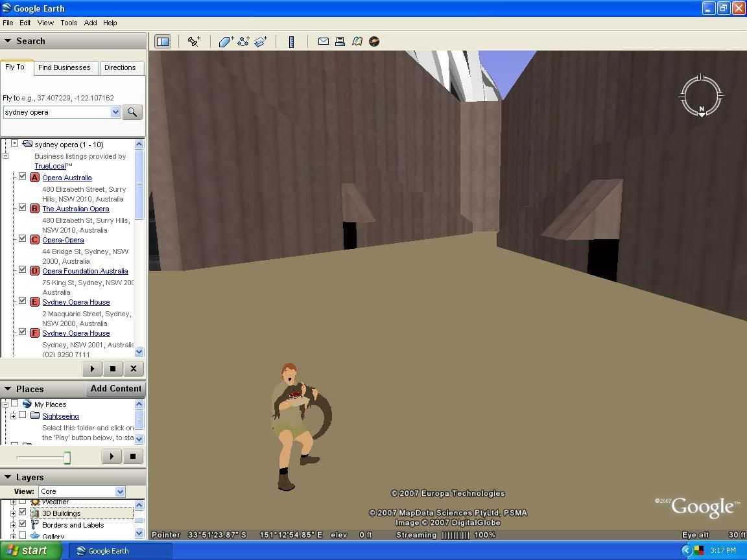Play the search results tour
This screenshot has height=560, width=747.
click(93, 369)
